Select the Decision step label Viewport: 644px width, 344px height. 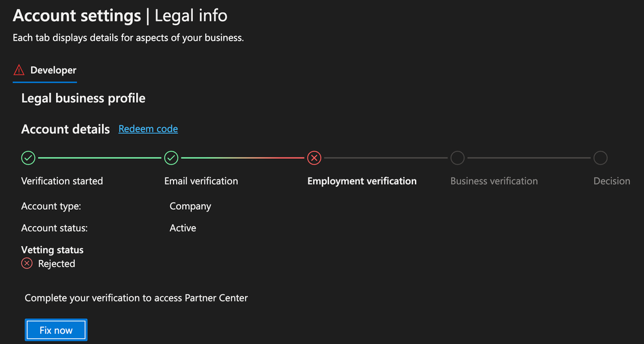[612, 181]
